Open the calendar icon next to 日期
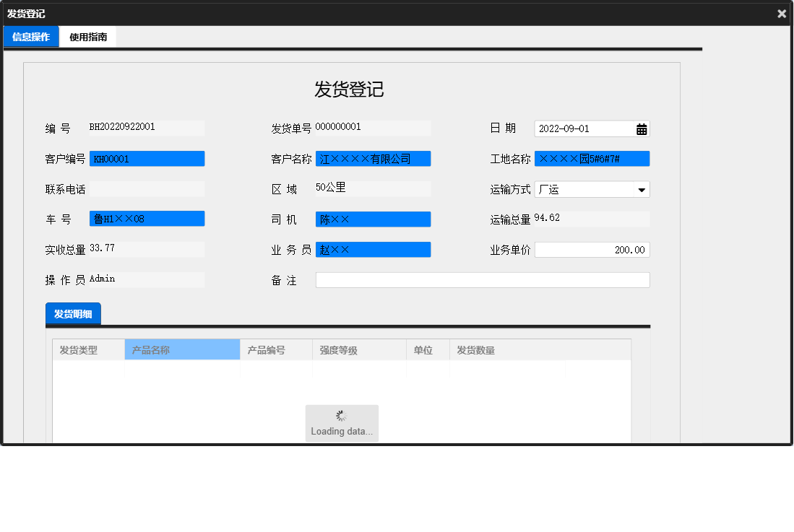Viewport: 794px width, 532px height. tap(641, 128)
